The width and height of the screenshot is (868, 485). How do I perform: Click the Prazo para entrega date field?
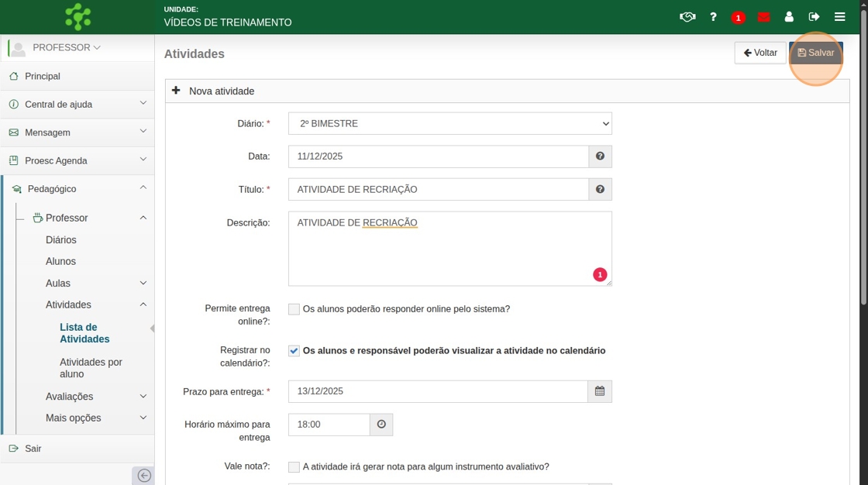click(438, 391)
